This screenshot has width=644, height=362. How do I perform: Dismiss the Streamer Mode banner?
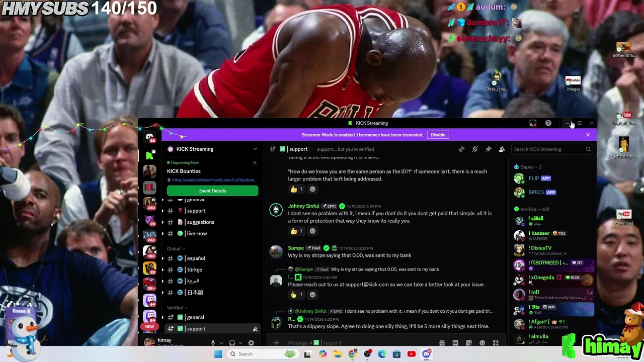[588, 135]
